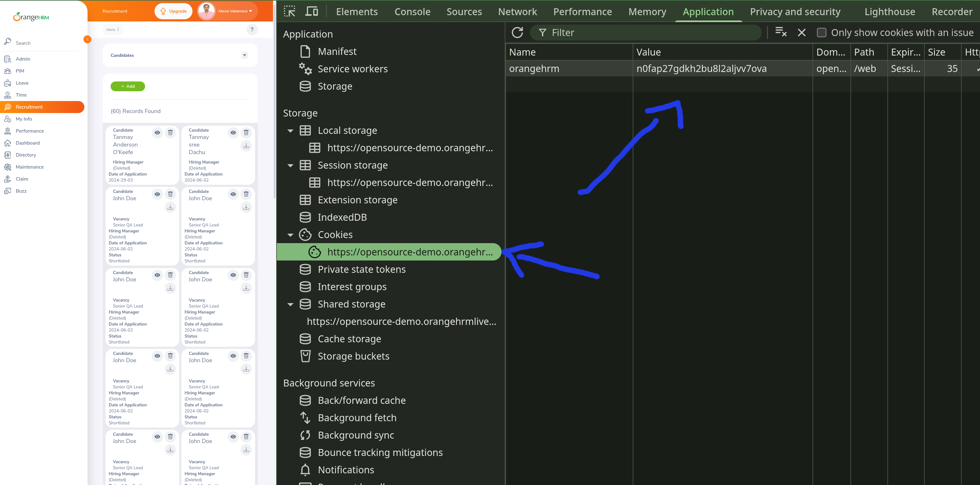Image resolution: width=980 pixels, height=485 pixels.
Task: Expand the Candidates filter panel
Action: coord(245,56)
